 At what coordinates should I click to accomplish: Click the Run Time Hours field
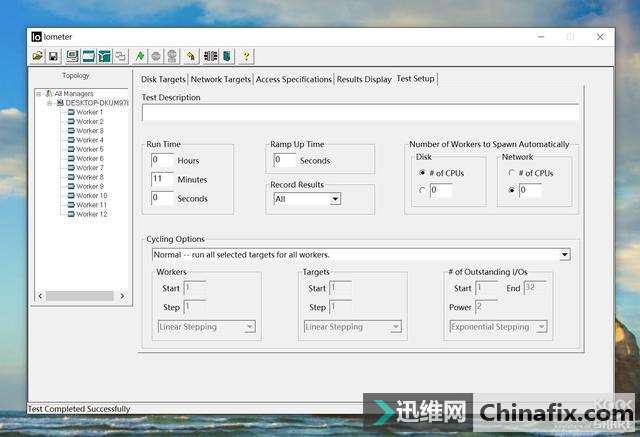162,160
